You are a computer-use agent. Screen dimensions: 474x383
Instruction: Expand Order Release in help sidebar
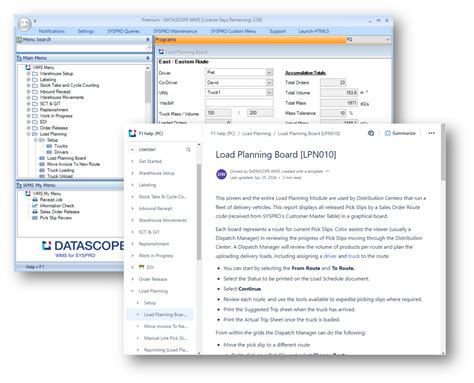(133, 279)
